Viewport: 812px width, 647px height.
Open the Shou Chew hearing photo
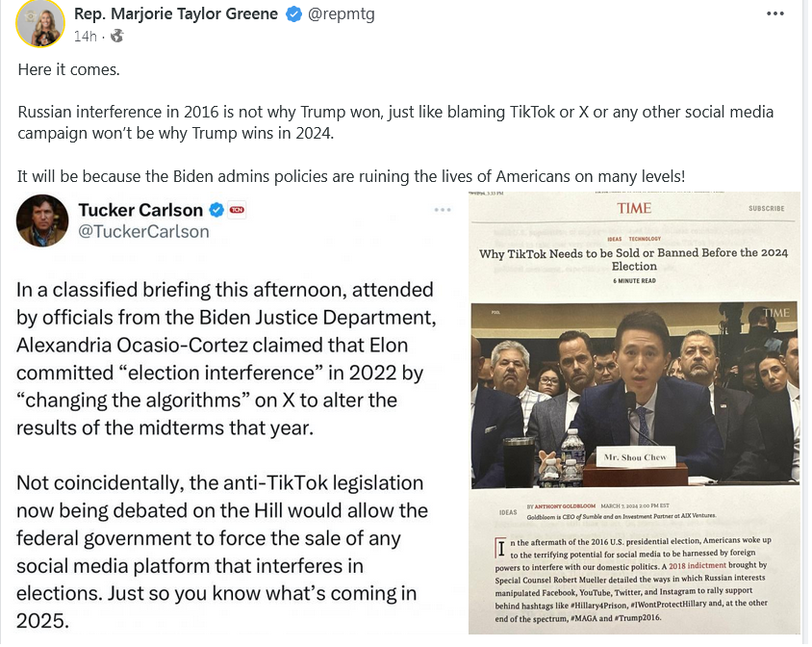635,395
